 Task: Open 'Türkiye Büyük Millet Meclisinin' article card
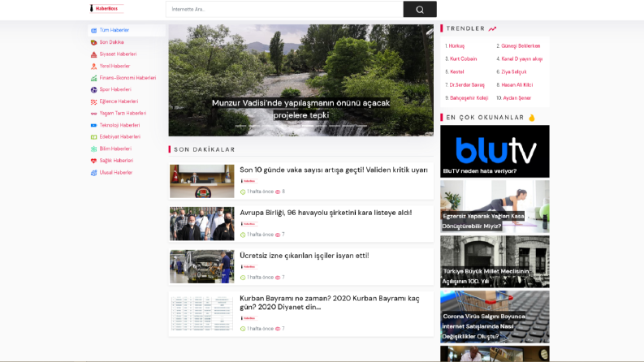[495, 261]
